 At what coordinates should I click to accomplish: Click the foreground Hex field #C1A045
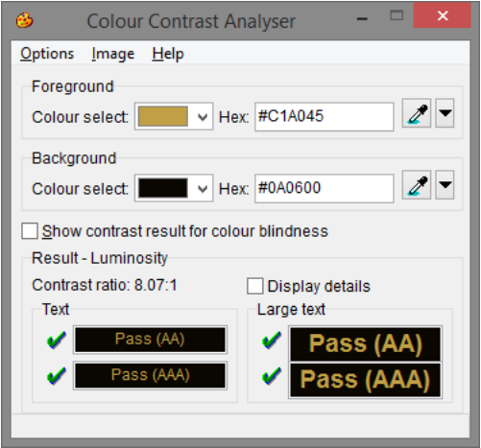click(325, 117)
